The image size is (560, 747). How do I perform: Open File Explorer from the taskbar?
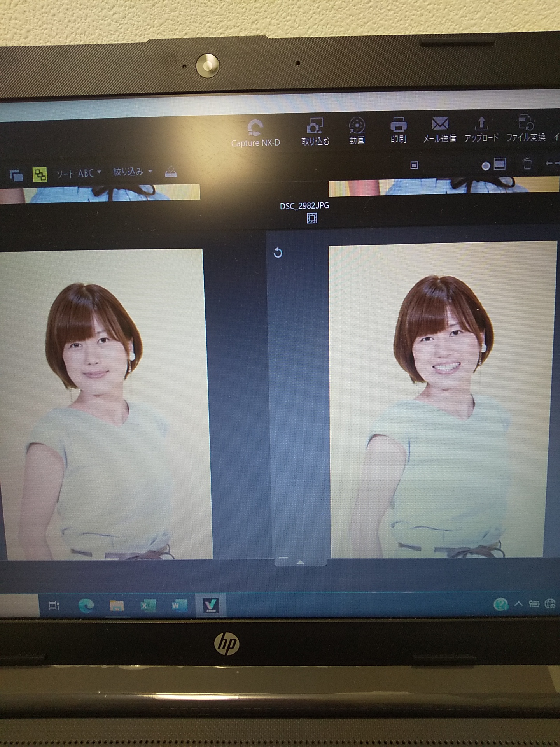coord(117,605)
